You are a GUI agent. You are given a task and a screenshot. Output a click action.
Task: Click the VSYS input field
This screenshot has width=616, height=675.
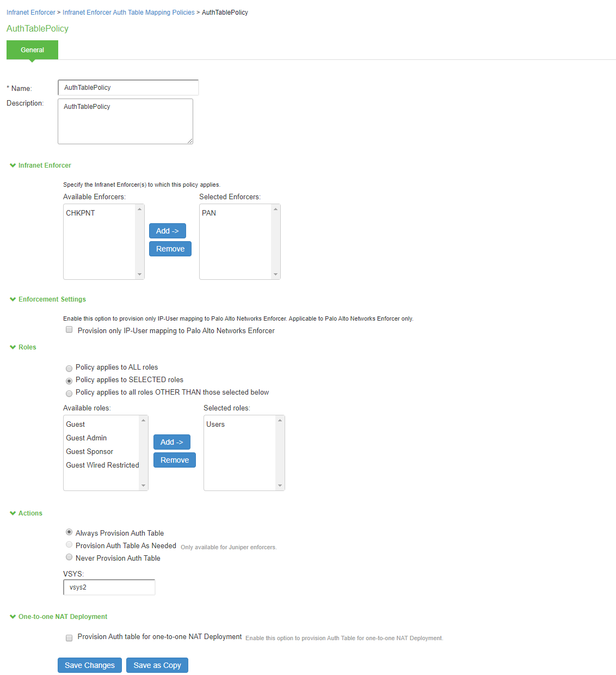(109, 587)
